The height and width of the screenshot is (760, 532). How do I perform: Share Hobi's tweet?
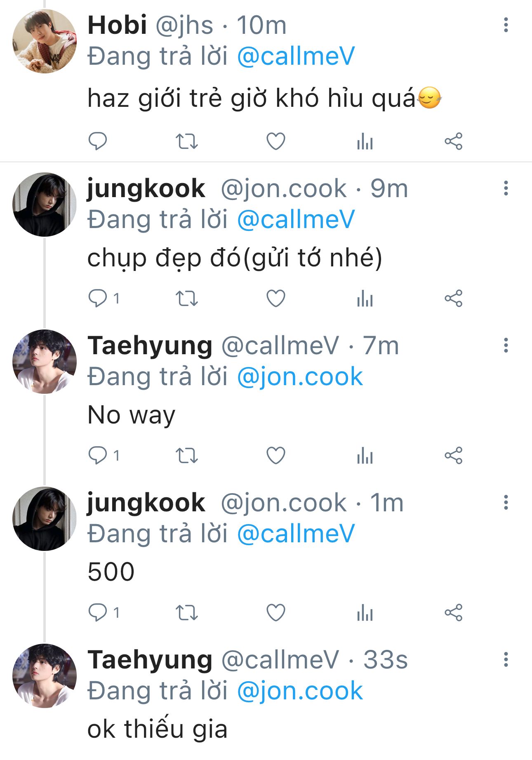(x=453, y=141)
